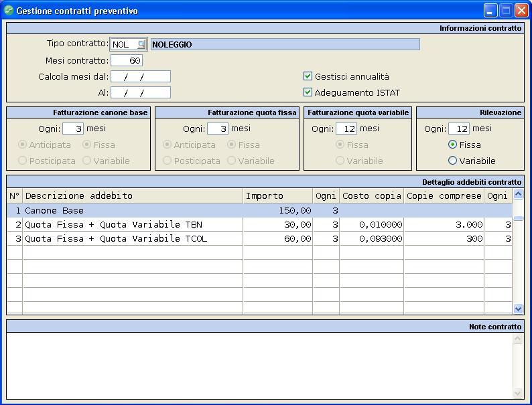Screen dimensions: 532x405
Task: Click the 0,010000 costo copia cell
Action: tap(371, 225)
